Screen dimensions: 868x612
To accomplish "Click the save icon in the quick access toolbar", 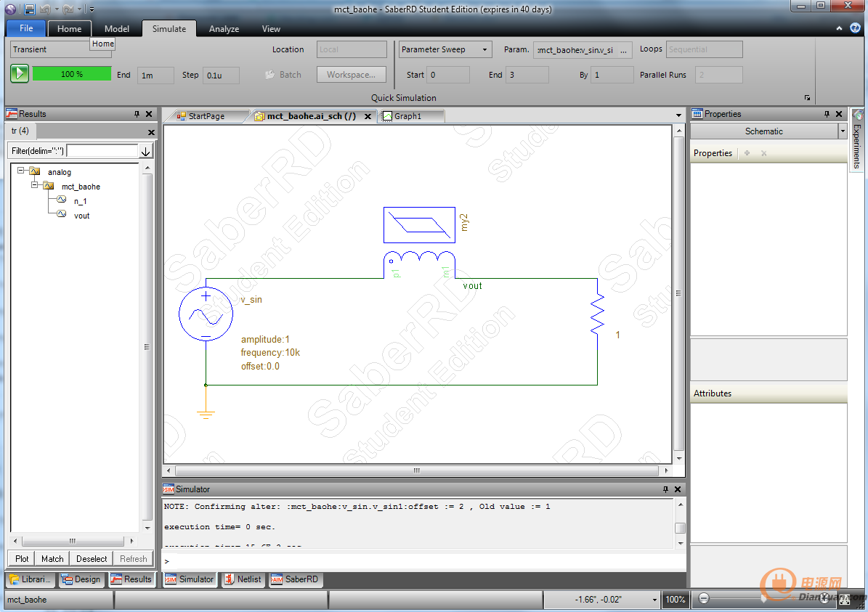I will [30, 9].
